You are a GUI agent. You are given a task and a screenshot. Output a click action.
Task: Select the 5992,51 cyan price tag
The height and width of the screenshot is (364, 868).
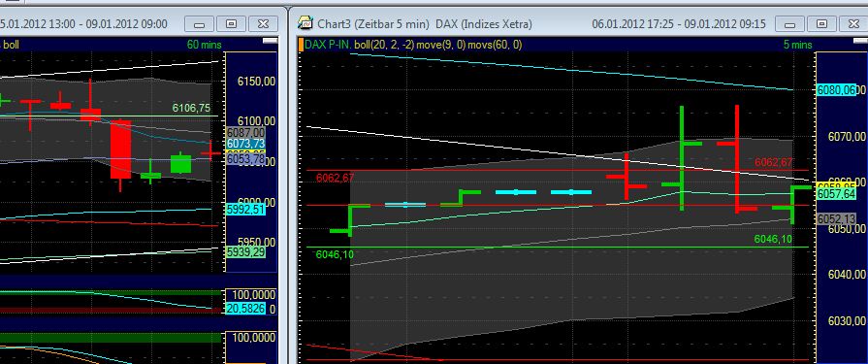click(246, 210)
